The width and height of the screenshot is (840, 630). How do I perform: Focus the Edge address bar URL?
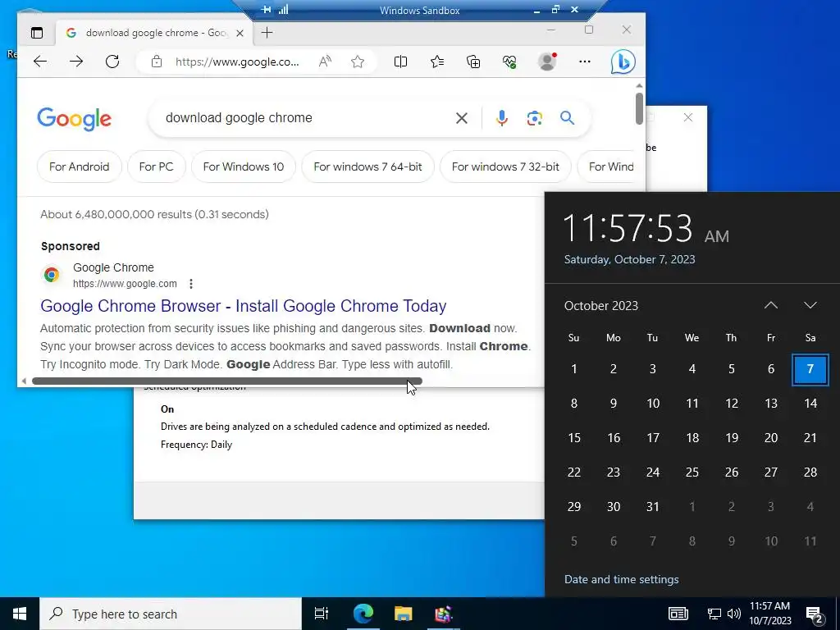click(x=237, y=62)
